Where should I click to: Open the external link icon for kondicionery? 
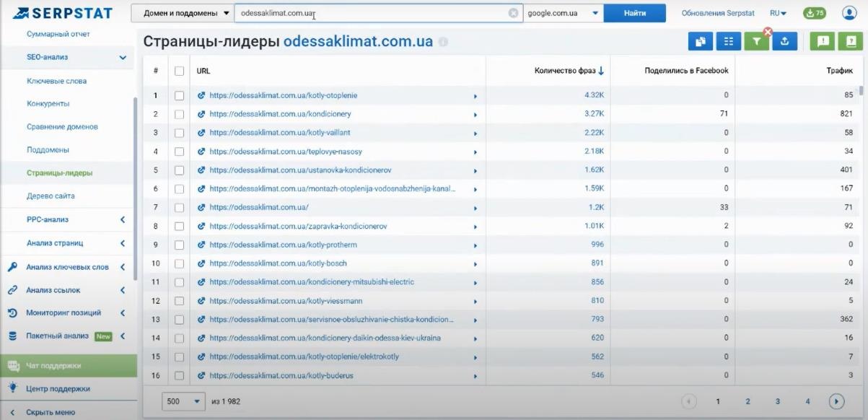(x=201, y=114)
